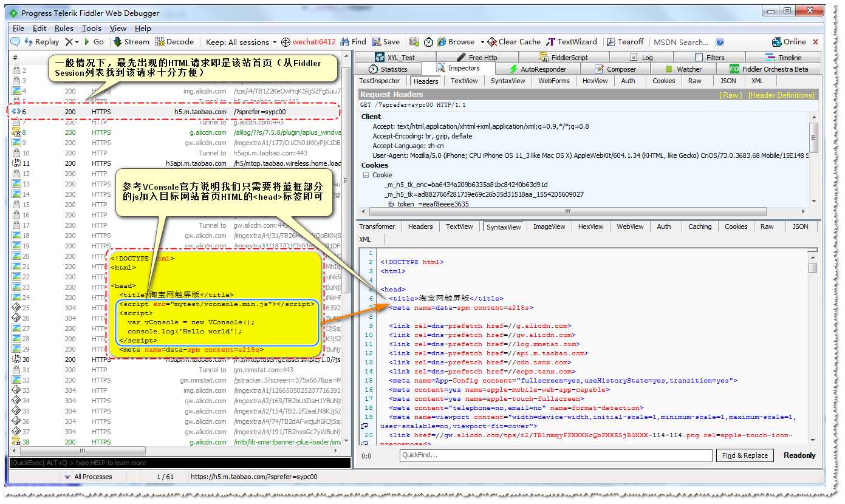Screen dimensions: 845x504
Task: Open the Browse dropdown arrow
Action: click(x=482, y=42)
